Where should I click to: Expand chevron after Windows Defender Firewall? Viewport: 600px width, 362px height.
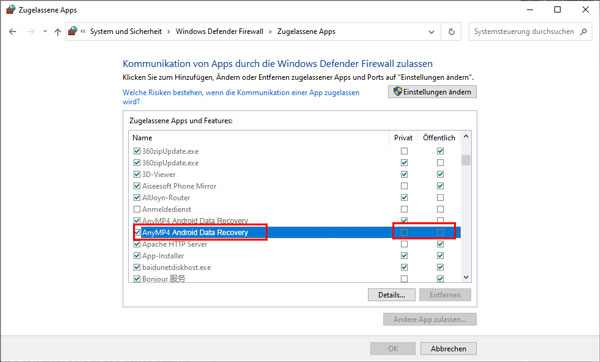[270, 32]
